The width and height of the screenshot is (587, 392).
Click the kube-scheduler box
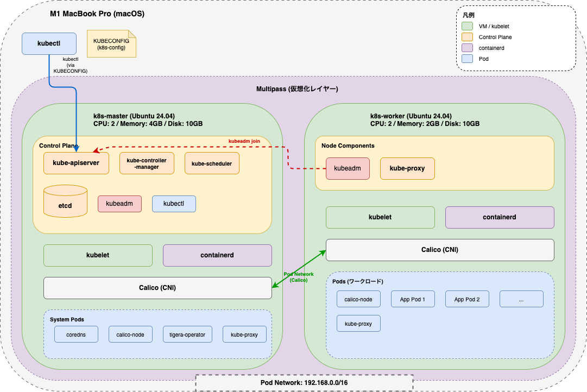pos(212,163)
